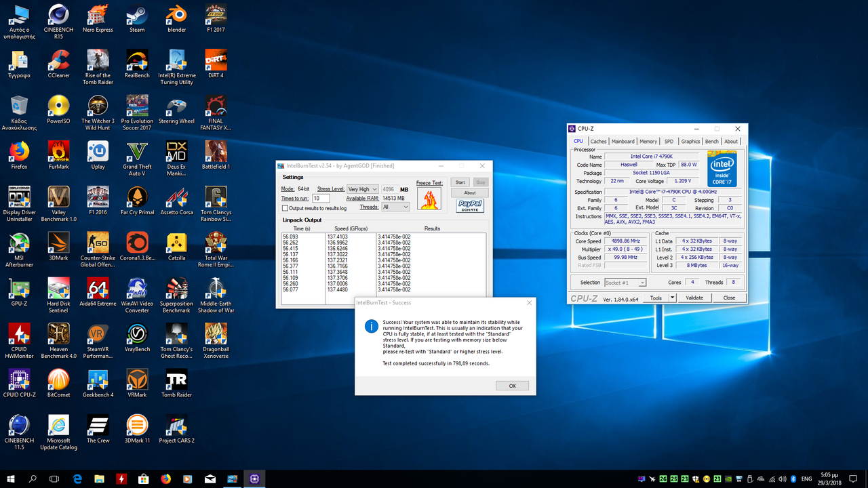Click the 137.4103 speed value
The height and width of the screenshot is (488, 868).
pyautogui.click(x=338, y=237)
